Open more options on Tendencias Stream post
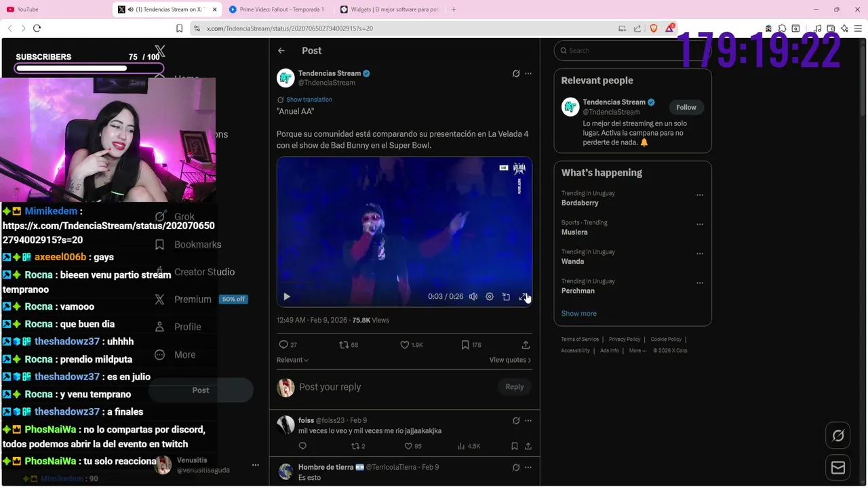 pyautogui.click(x=528, y=73)
